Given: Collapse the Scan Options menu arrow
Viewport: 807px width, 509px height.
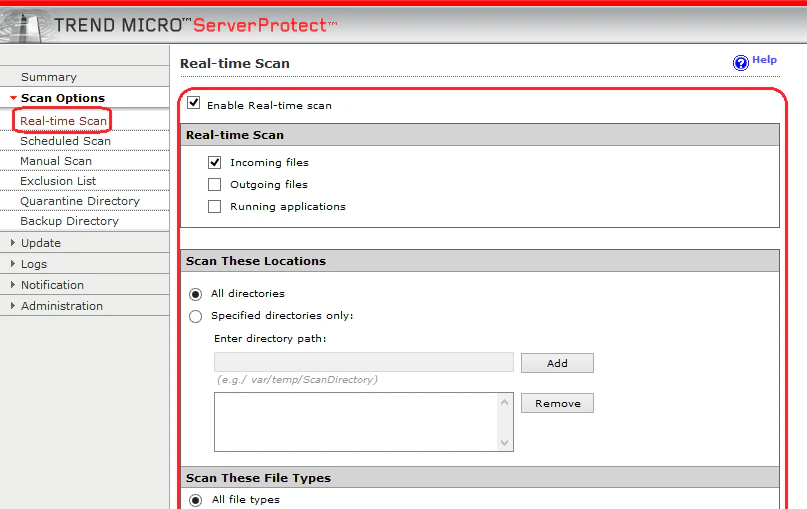Looking at the screenshot, I should pos(13,98).
